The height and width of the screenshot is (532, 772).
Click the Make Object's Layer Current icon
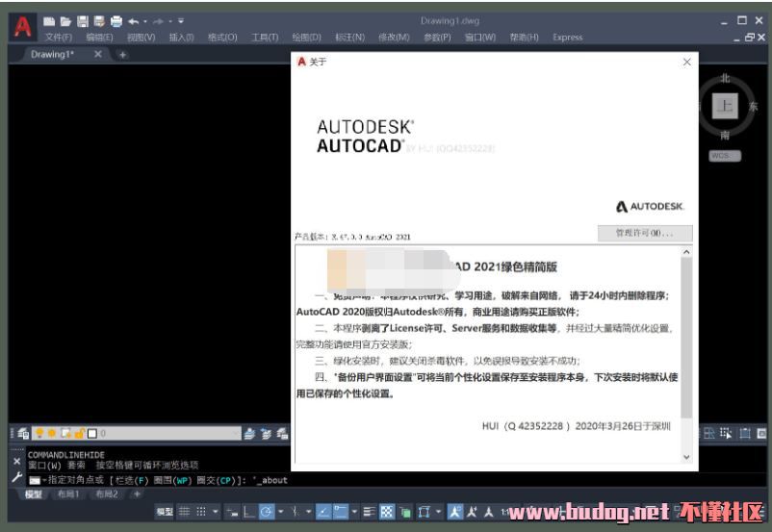coord(249,434)
